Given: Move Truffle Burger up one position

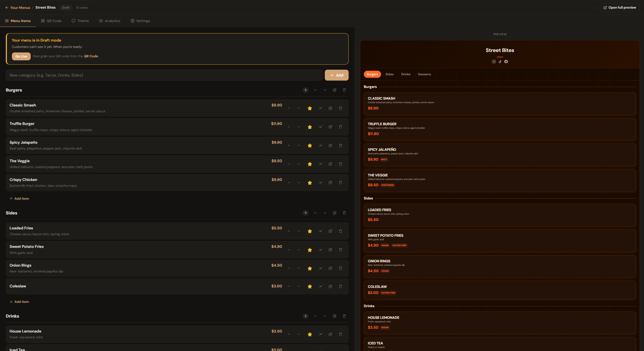Looking at the screenshot, I should [x=289, y=127].
